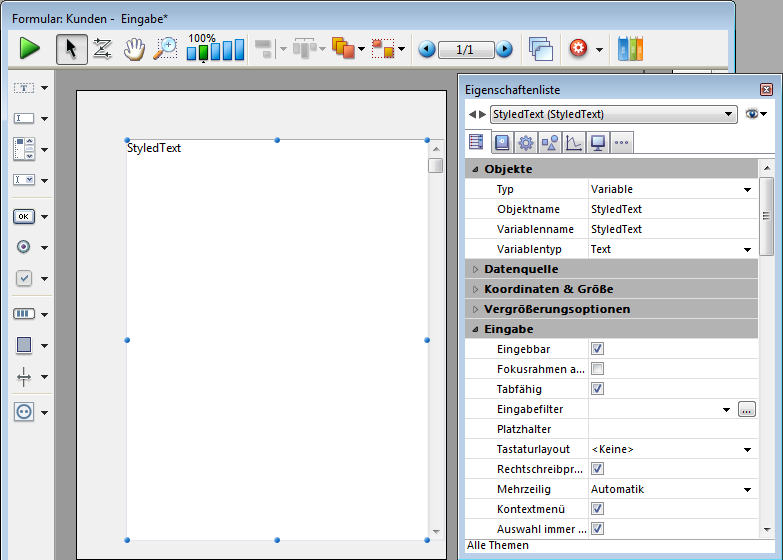Uncheck the Eingebbar checkbox
783x560 pixels.
(597, 349)
